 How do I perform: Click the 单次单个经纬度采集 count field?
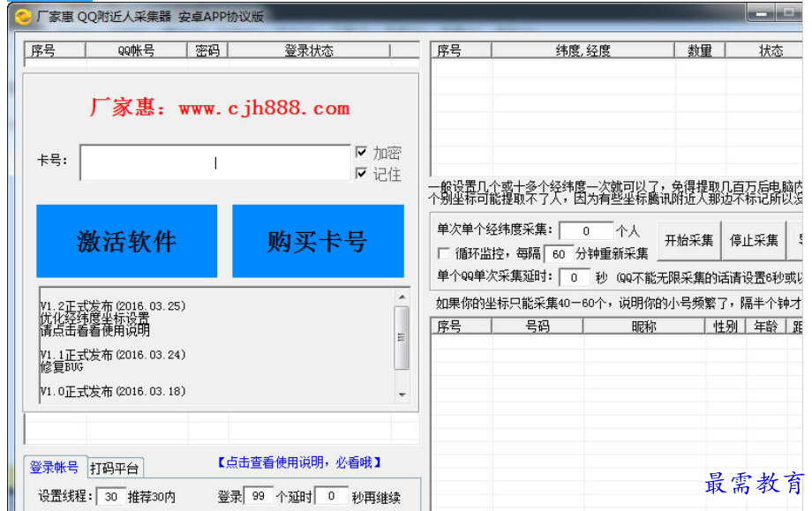point(586,231)
